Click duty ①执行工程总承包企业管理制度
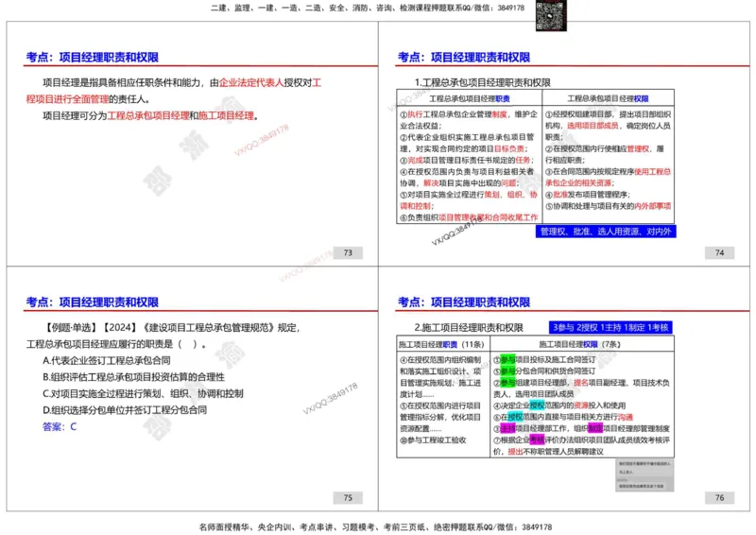The width and height of the screenshot is (756, 535). 469,120
